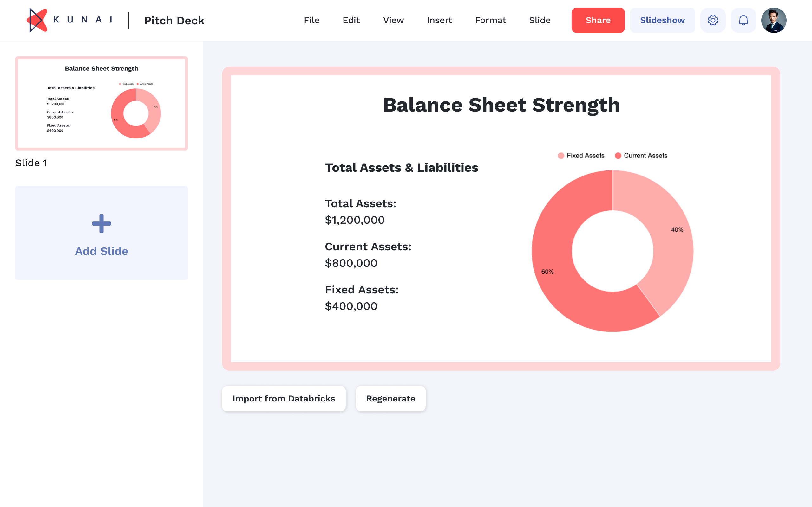812x507 pixels.
Task: Open the View menu
Action: click(393, 20)
